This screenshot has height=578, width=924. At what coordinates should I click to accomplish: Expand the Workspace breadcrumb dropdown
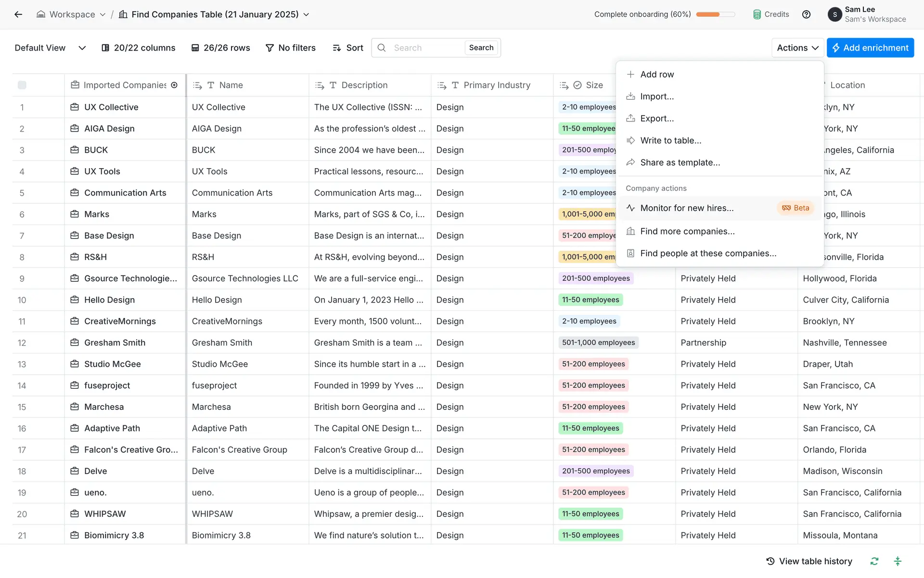[103, 14]
